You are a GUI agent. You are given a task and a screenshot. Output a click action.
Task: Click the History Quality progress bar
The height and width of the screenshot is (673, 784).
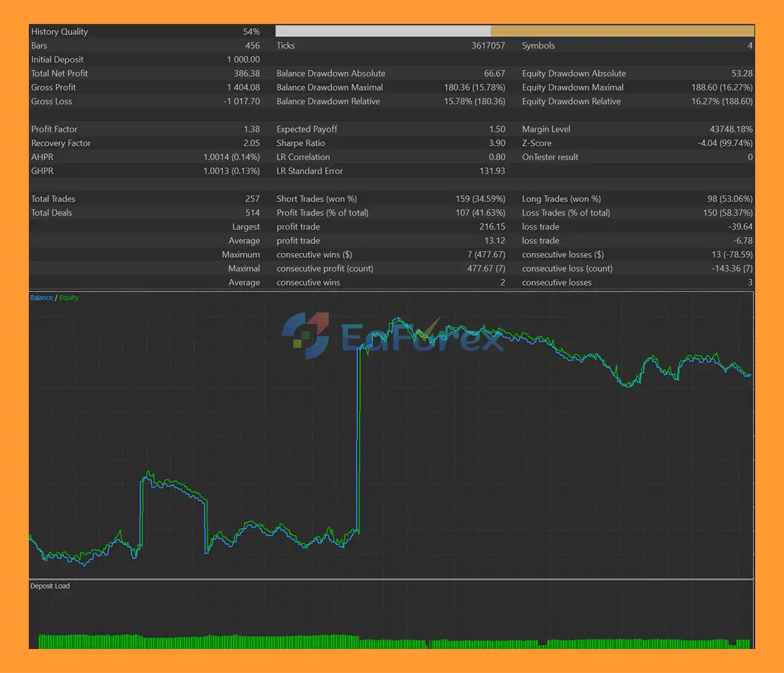[514, 31]
